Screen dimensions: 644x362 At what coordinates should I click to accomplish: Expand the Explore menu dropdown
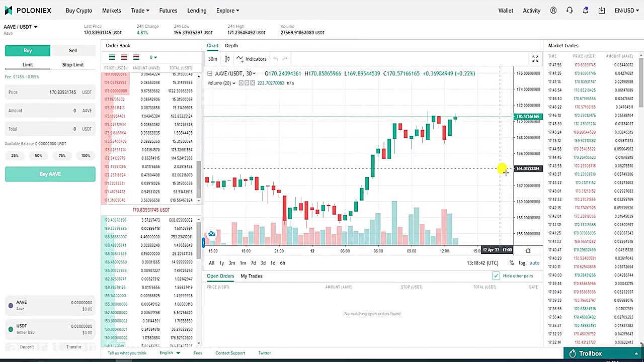pos(227,11)
